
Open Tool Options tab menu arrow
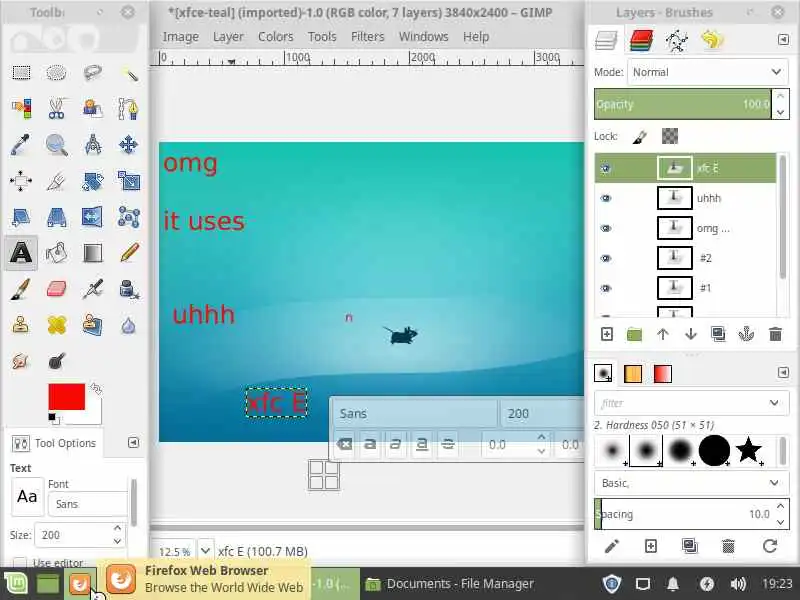(x=133, y=442)
